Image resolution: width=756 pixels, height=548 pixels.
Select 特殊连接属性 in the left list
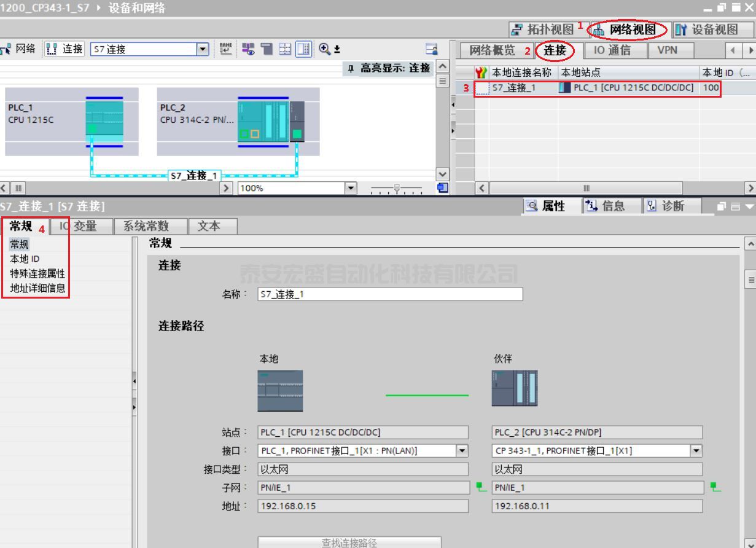pyautogui.click(x=37, y=273)
